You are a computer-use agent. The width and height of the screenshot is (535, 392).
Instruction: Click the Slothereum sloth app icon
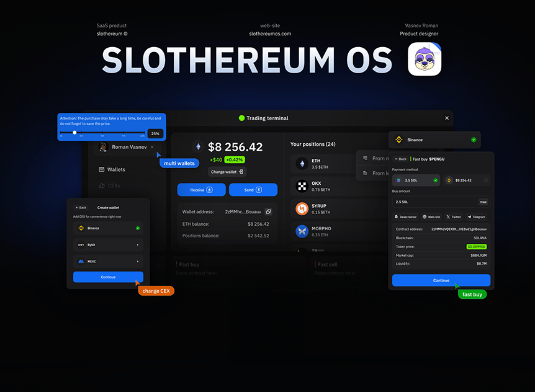[x=425, y=59]
